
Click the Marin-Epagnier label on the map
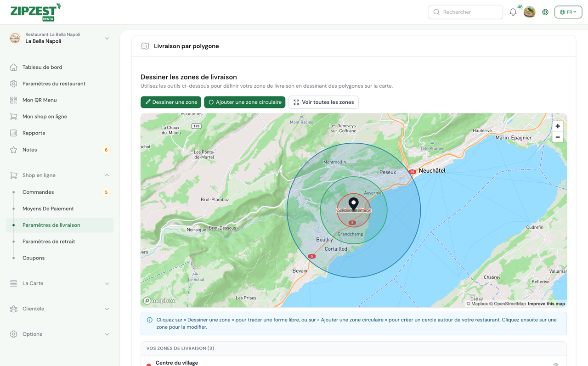click(514, 137)
